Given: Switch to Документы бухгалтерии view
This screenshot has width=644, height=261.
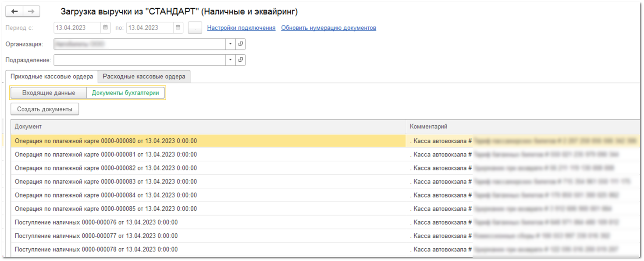Looking at the screenshot, I should (x=125, y=93).
